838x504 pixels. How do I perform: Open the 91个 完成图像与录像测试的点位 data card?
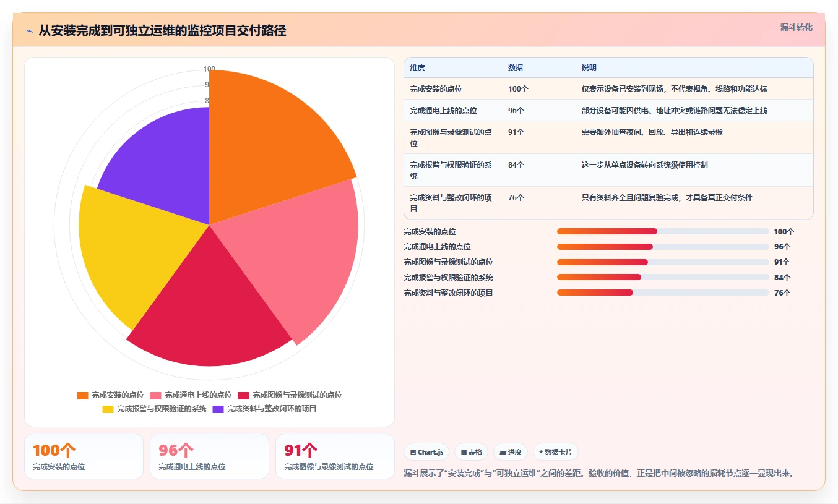[x=335, y=456]
